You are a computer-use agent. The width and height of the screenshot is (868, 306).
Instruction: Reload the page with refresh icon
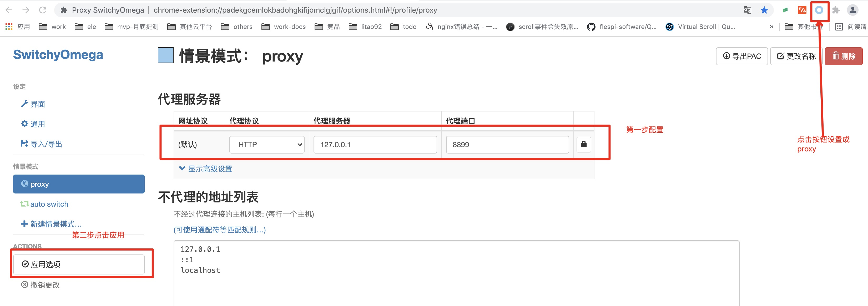[x=43, y=10]
